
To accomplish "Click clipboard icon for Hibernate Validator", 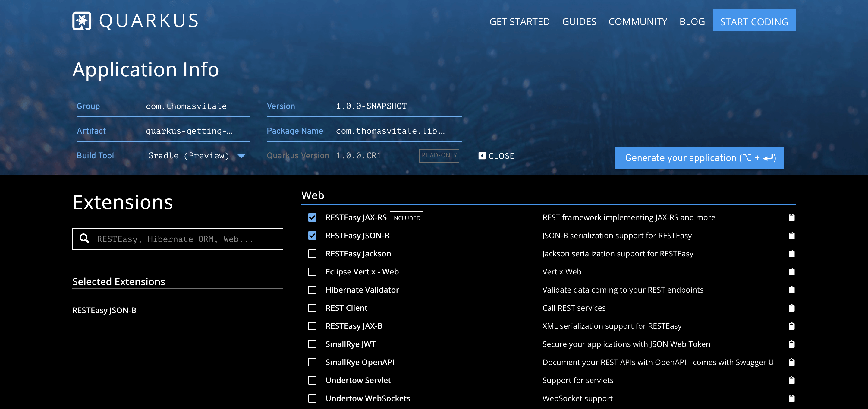I will tap(791, 290).
